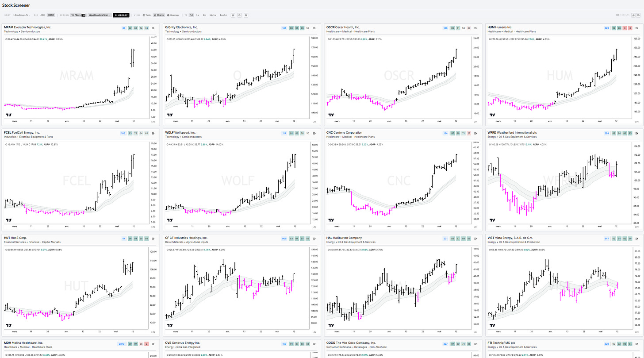Set sort direction to ASC

(42, 15)
